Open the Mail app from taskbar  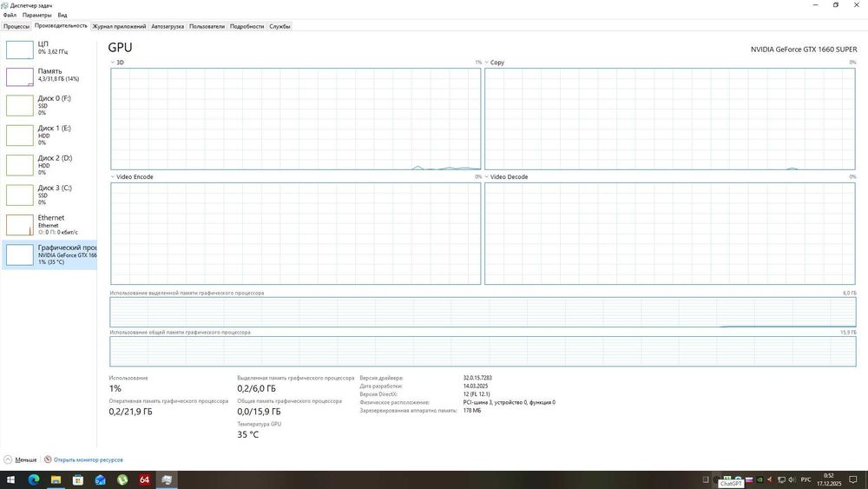(x=100, y=479)
